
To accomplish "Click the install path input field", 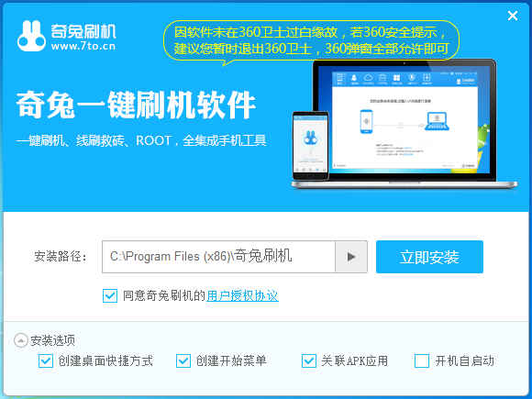I will point(218,257).
